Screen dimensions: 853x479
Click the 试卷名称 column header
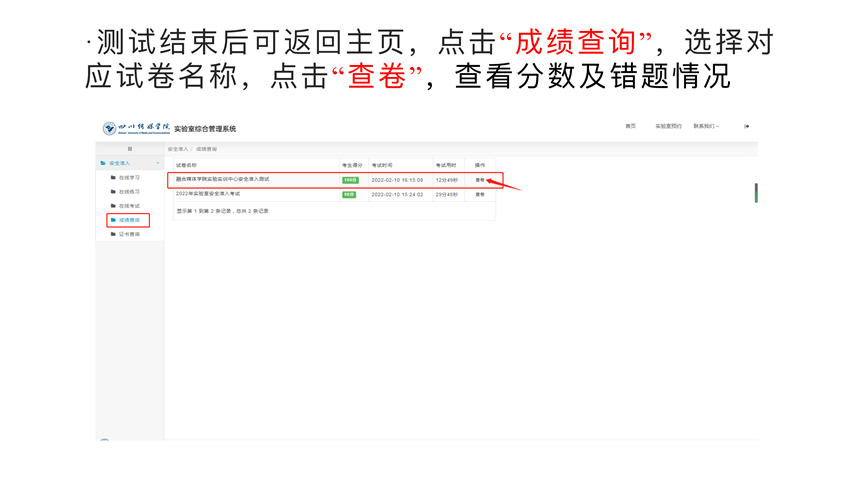(x=187, y=165)
